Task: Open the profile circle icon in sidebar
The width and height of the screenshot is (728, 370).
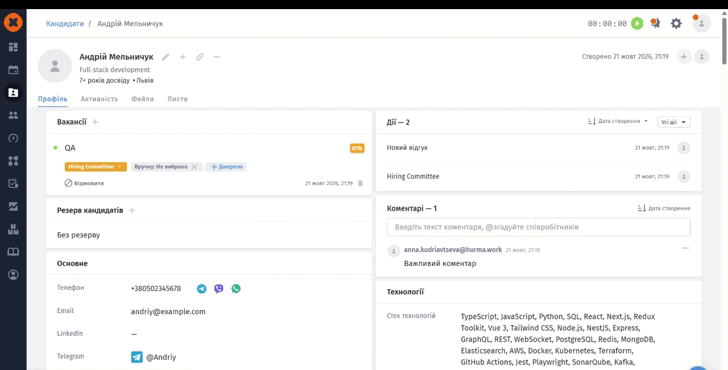Action: coord(13,274)
